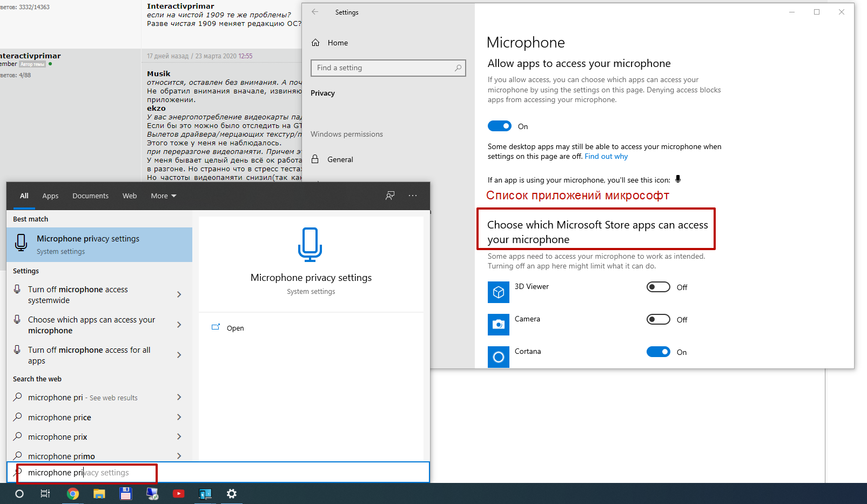Click the microphone prix web suggestion

click(x=99, y=436)
